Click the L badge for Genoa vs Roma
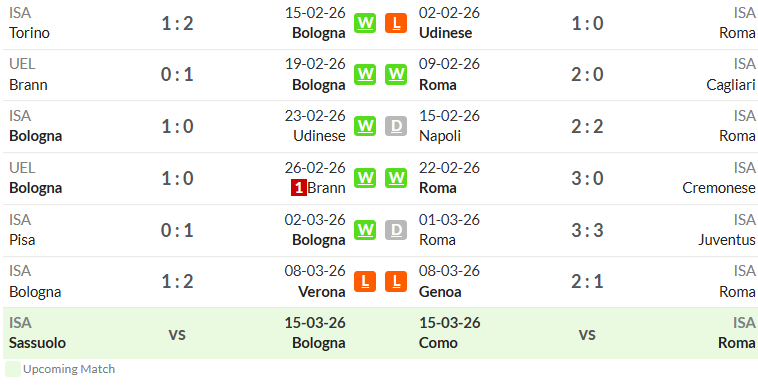 396,282
